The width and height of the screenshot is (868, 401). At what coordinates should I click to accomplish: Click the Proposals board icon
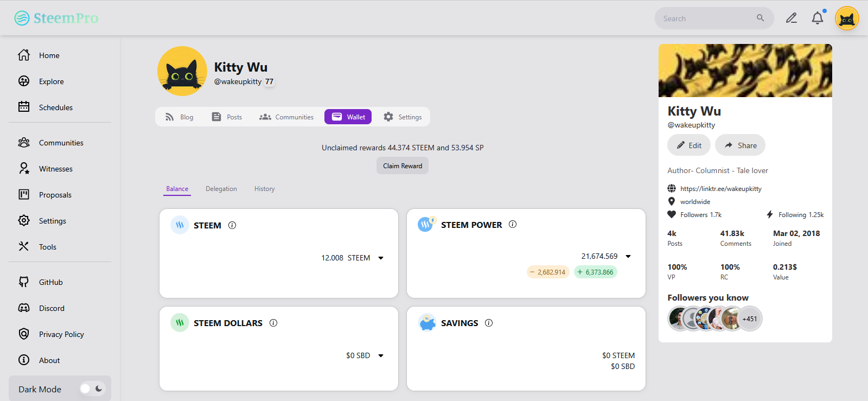(x=24, y=195)
